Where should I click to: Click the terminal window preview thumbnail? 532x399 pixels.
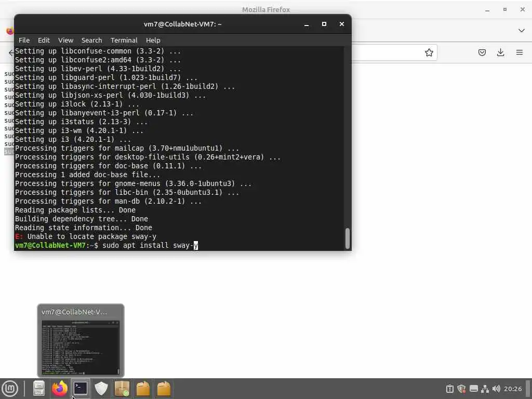(x=81, y=348)
